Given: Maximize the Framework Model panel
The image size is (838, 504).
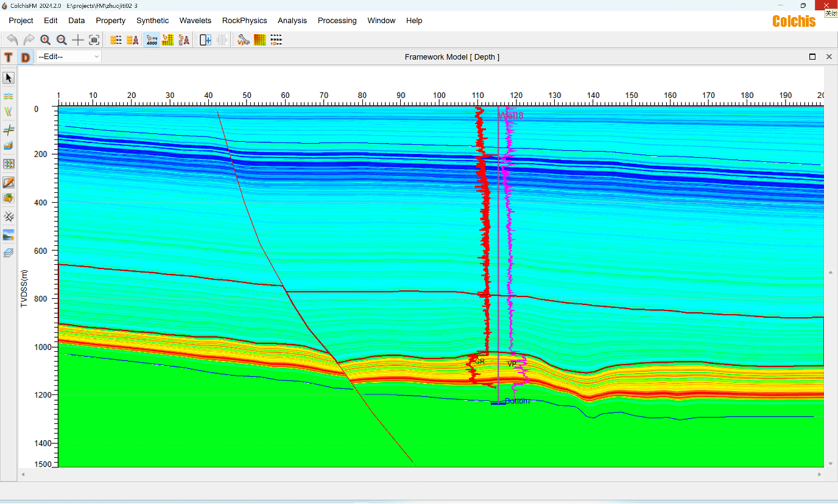Looking at the screenshot, I should (812, 57).
